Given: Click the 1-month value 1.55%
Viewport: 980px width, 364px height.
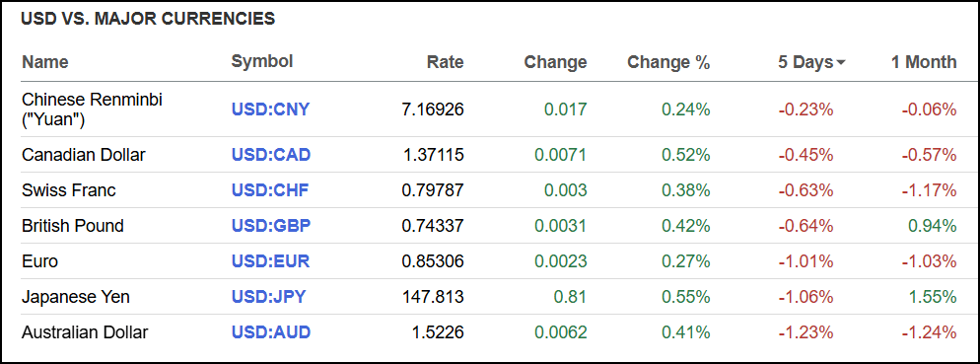Looking at the screenshot, I should point(933,297).
